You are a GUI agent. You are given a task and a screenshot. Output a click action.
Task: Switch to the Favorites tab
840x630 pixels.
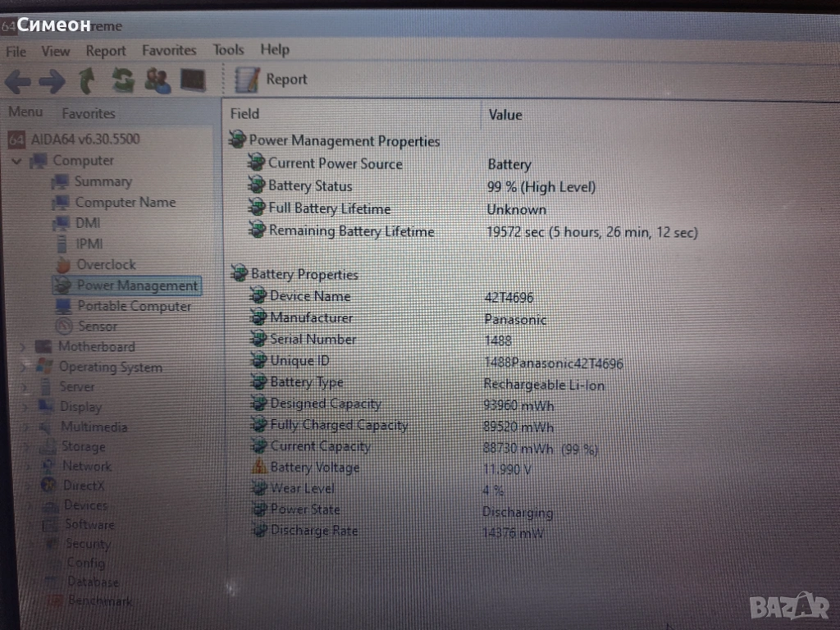(x=89, y=113)
